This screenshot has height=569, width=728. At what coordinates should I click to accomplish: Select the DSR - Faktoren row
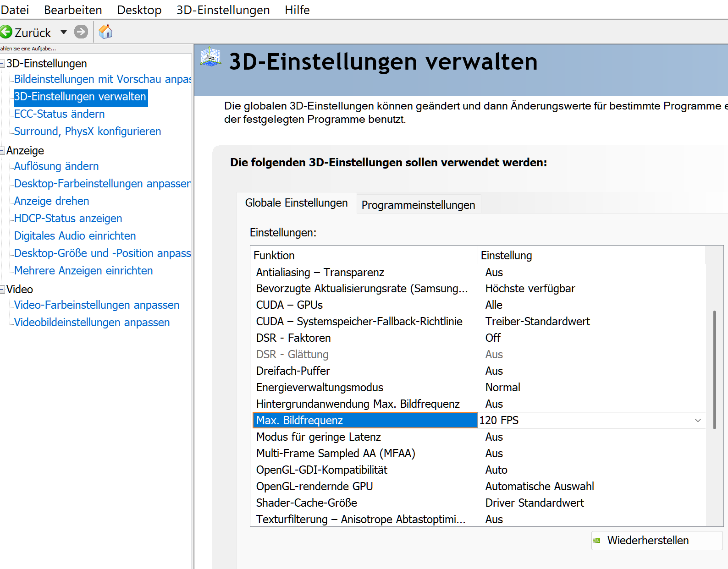pyautogui.click(x=478, y=338)
